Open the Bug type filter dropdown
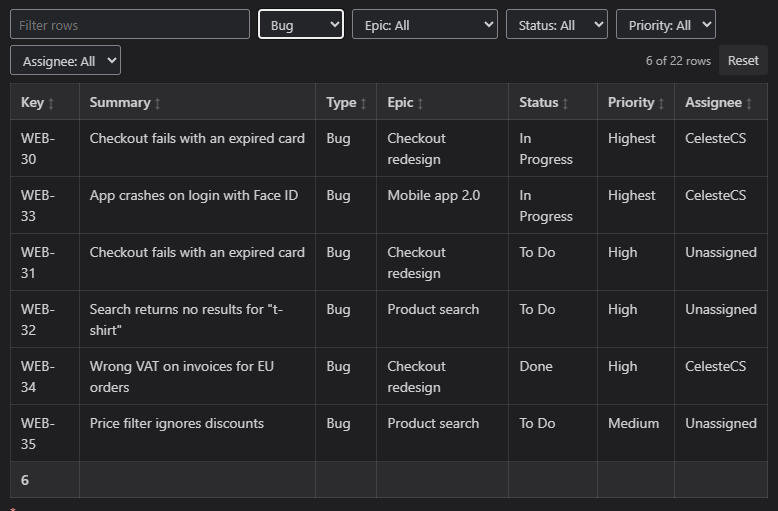Screen dimensions: 778x511 [x=301, y=24]
